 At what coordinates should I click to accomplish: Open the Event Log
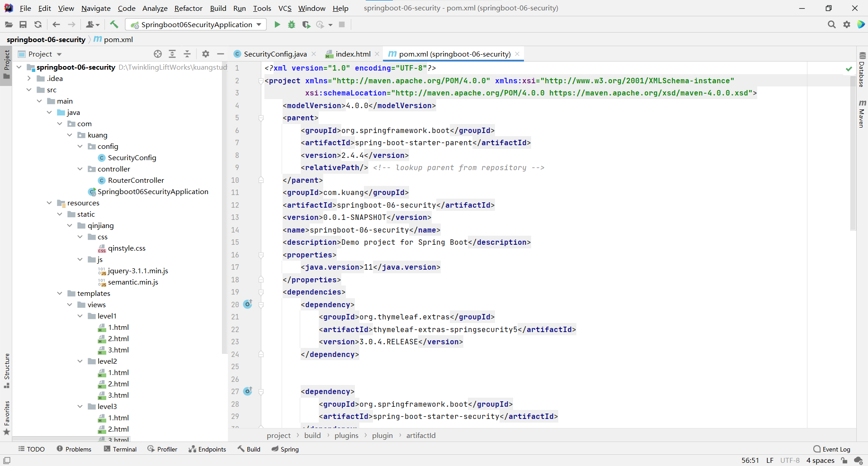(832, 449)
